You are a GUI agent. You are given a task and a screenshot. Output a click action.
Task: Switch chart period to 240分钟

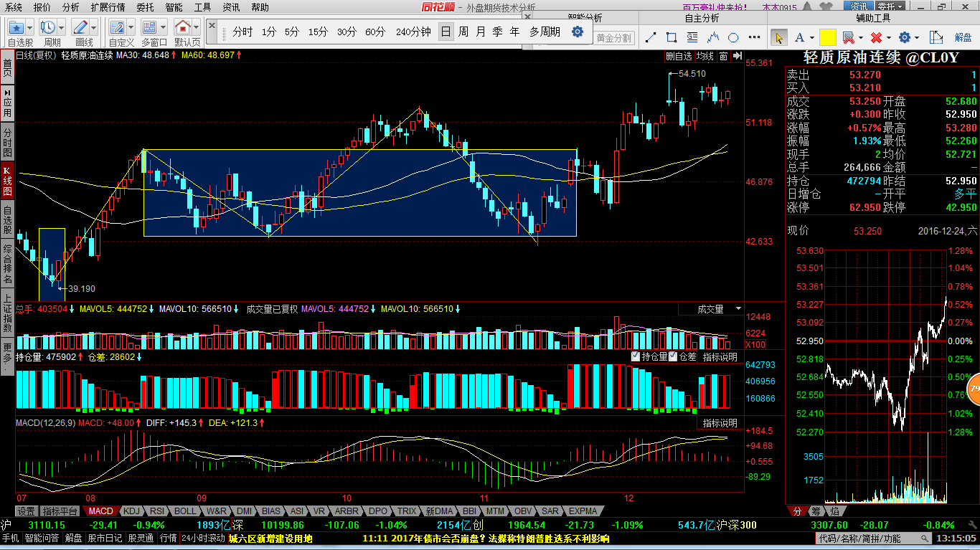tap(413, 32)
